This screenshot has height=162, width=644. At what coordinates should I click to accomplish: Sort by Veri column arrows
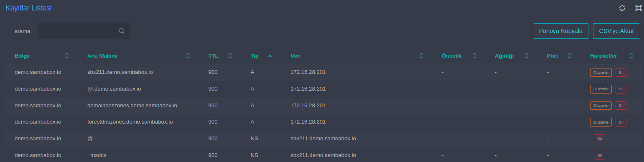pos(421,56)
